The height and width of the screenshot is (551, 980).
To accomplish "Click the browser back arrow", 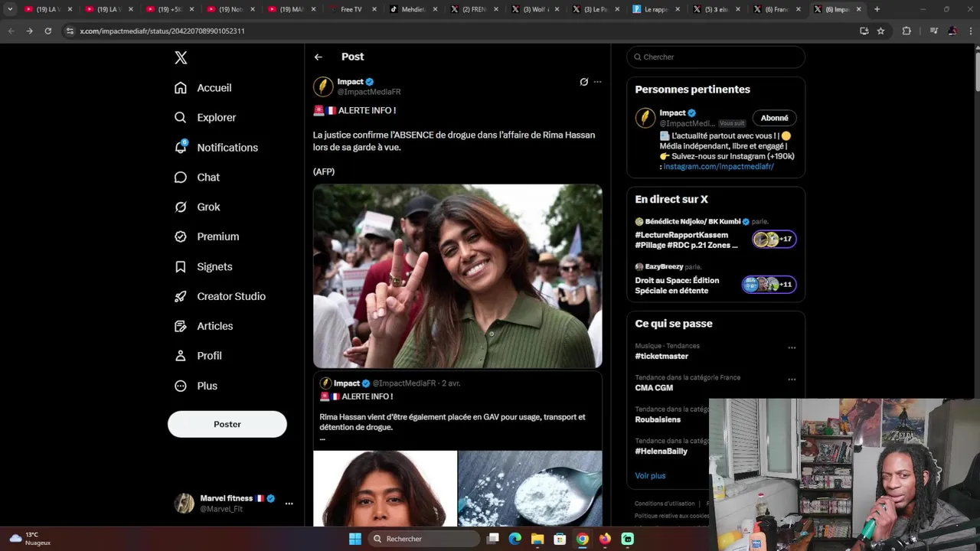I will click(x=11, y=31).
